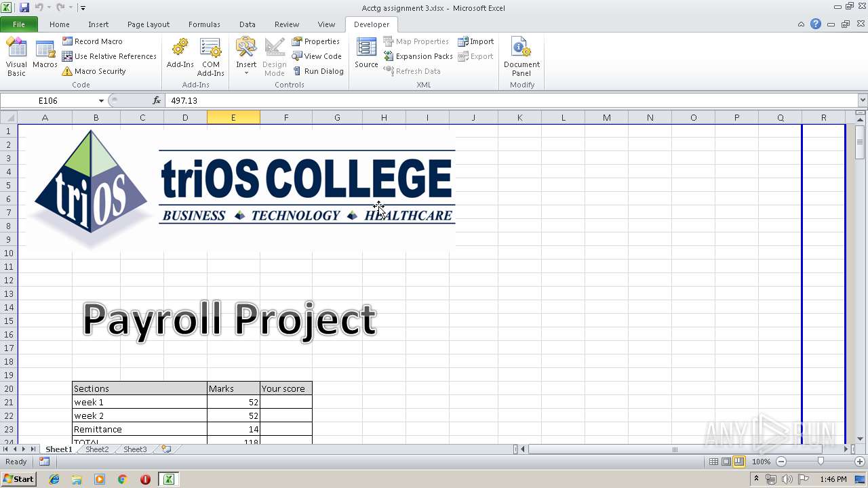Click Run Dialog
Viewport: 868px width, 488px height.
pyautogui.click(x=318, y=71)
